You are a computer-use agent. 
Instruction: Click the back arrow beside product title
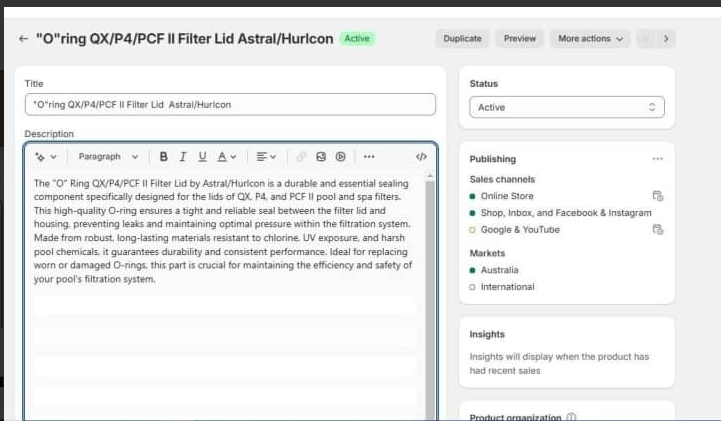pyautogui.click(x=23, y=39)
